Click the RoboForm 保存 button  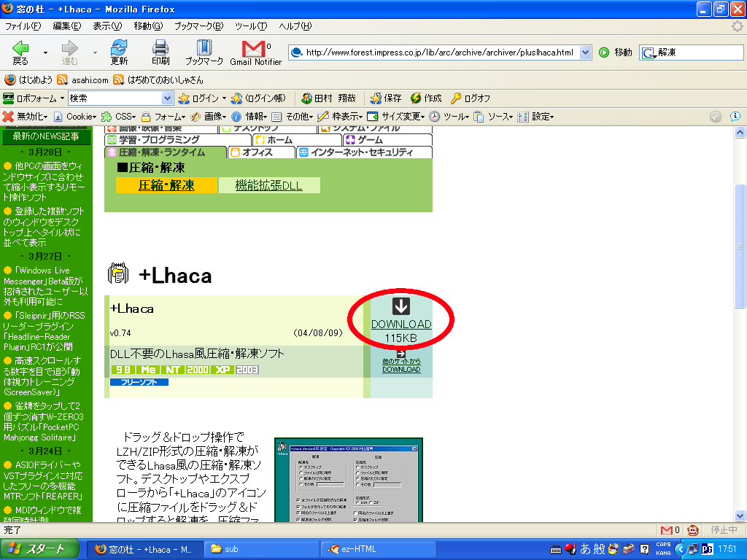[386, 98]
